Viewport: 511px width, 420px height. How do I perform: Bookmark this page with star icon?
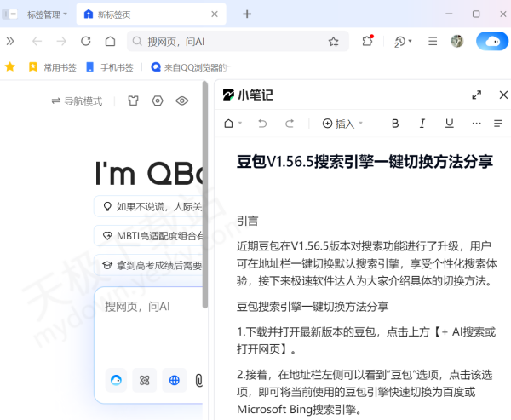tap(333, 42)
